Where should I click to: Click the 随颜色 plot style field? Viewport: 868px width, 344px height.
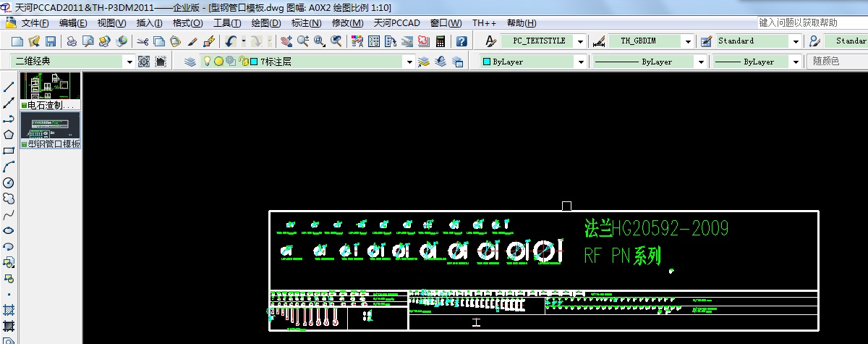click(x=837, y=62)
